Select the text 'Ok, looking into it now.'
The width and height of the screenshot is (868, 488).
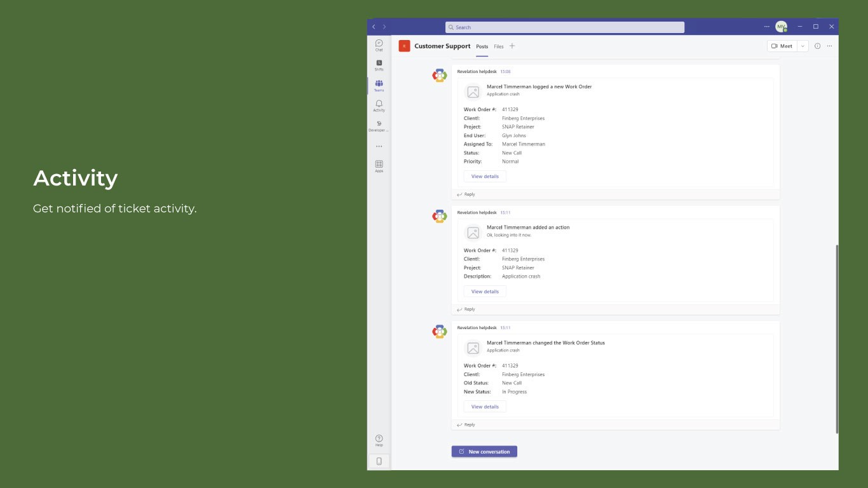[509, 235]
